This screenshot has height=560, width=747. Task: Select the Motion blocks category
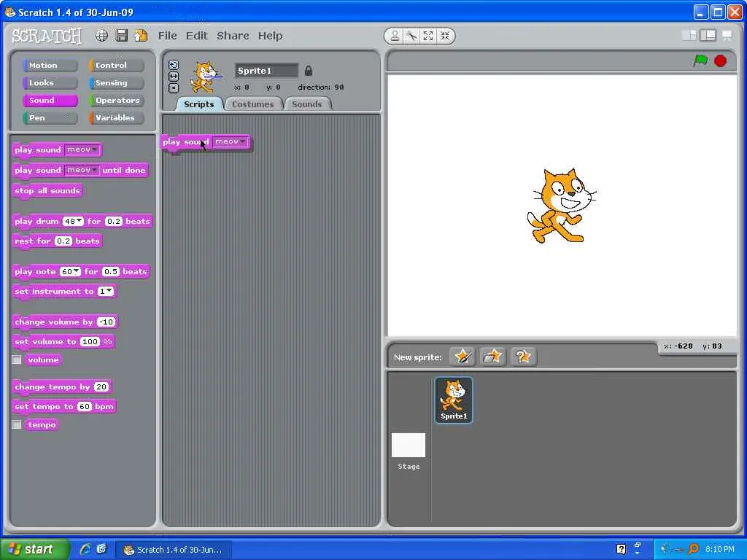50,65
